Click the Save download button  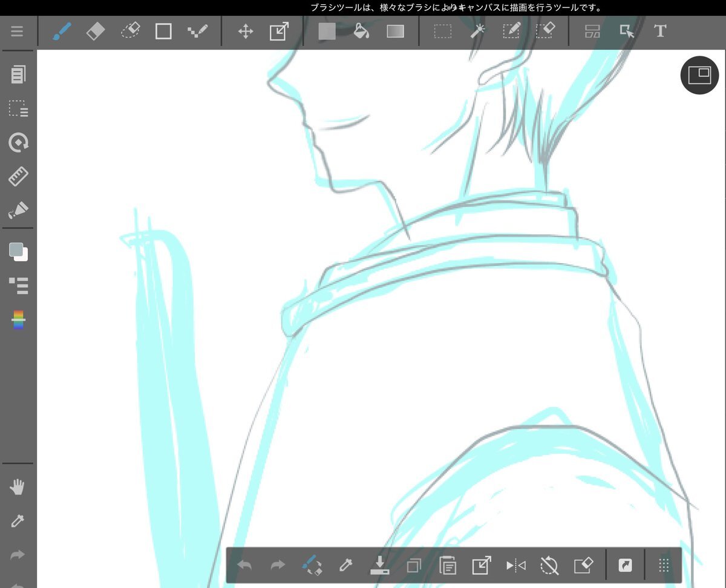pos(379,566)
